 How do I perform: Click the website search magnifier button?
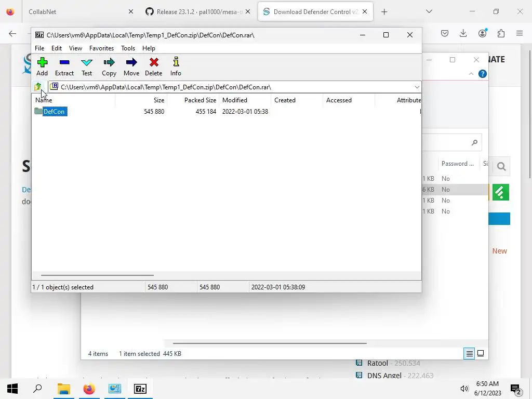501,166
